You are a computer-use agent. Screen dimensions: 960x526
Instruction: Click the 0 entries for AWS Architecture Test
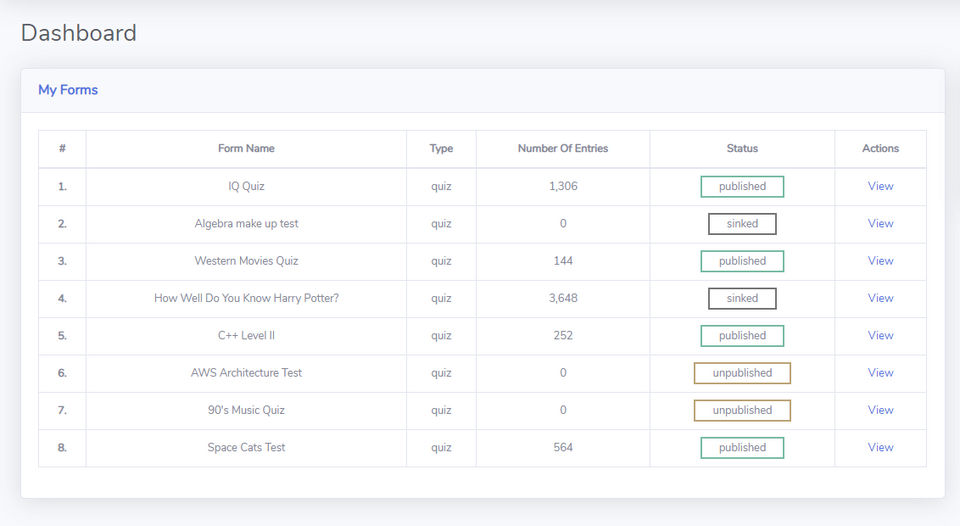click(563, 373)
